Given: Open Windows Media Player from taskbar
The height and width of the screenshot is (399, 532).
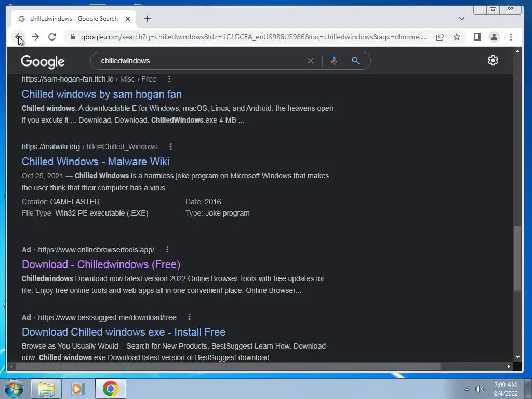Looking at the screenshot, I should point(77,389).
